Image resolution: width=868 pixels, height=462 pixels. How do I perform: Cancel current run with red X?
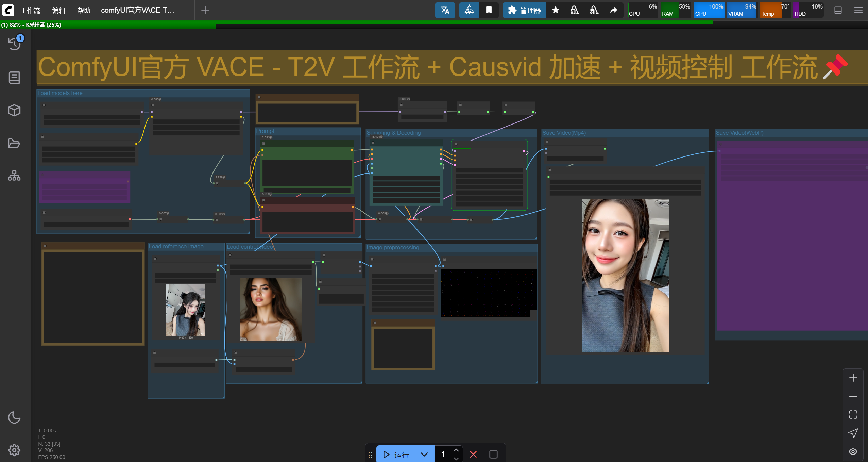[x=473, y=454]
